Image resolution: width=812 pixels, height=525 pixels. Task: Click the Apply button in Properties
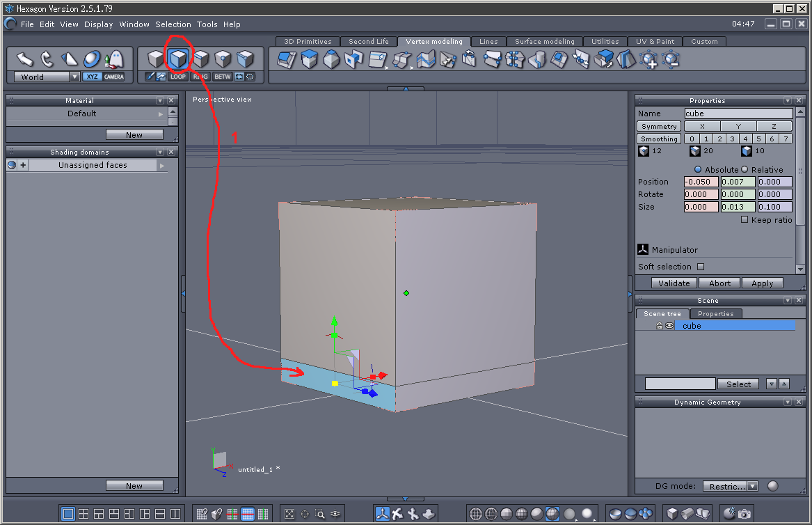point(762,283)
